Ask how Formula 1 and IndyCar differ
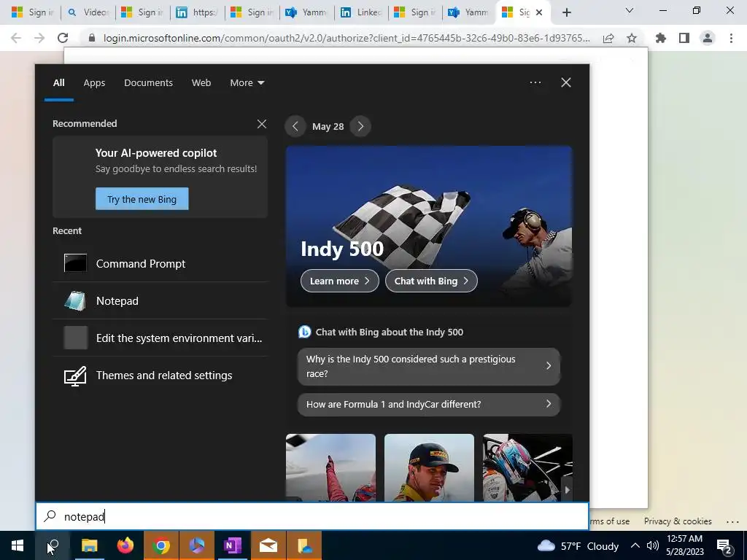Viewport: 747px width, 560px height. coord(429,404)
